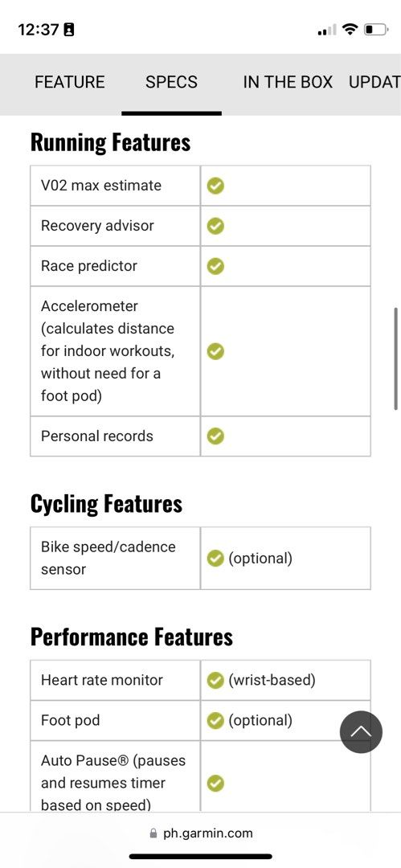Tap the Wi-Fi status icon

pos(350,29)
